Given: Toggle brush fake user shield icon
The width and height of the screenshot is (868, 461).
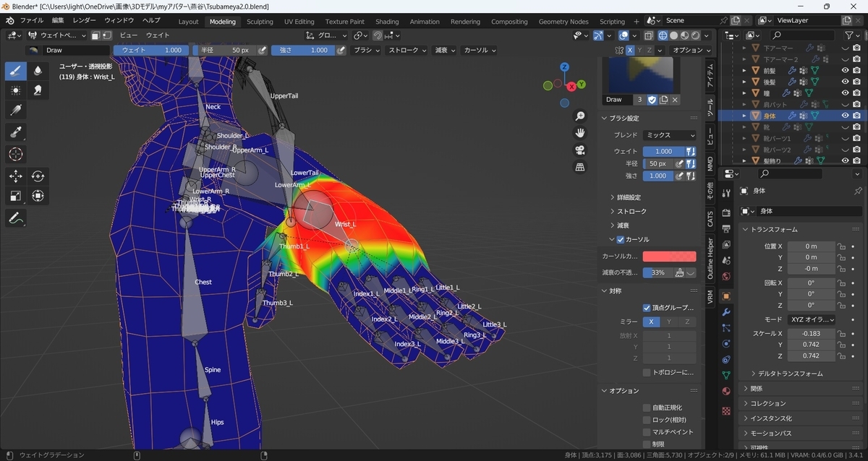Looking at the screenshot, I should coord(651,100).
